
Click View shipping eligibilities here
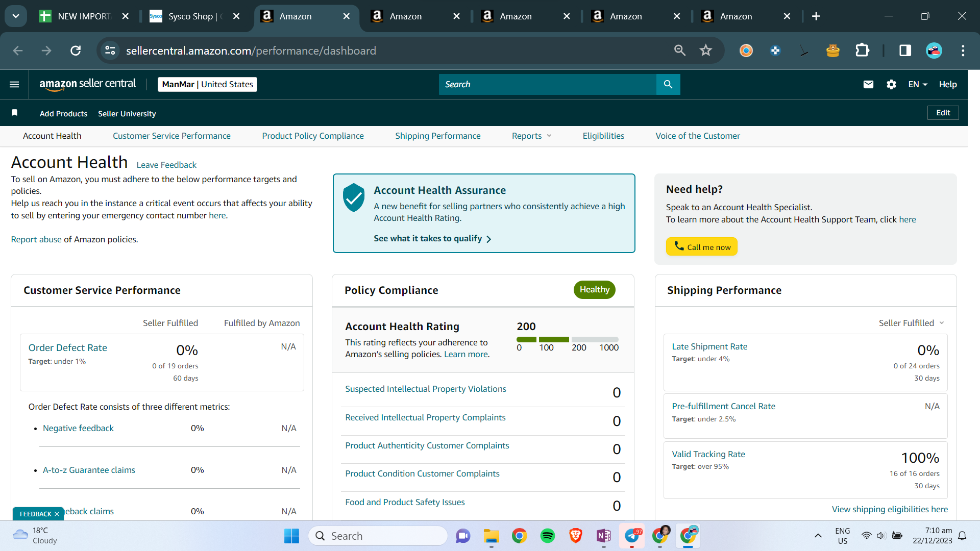tap(890, 509)
